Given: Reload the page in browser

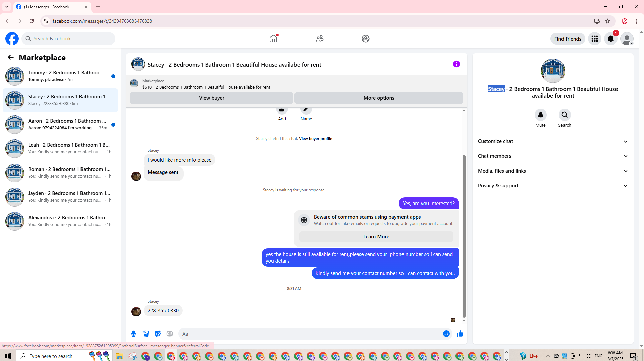Looking at the screenshot, I should [32, 21].
